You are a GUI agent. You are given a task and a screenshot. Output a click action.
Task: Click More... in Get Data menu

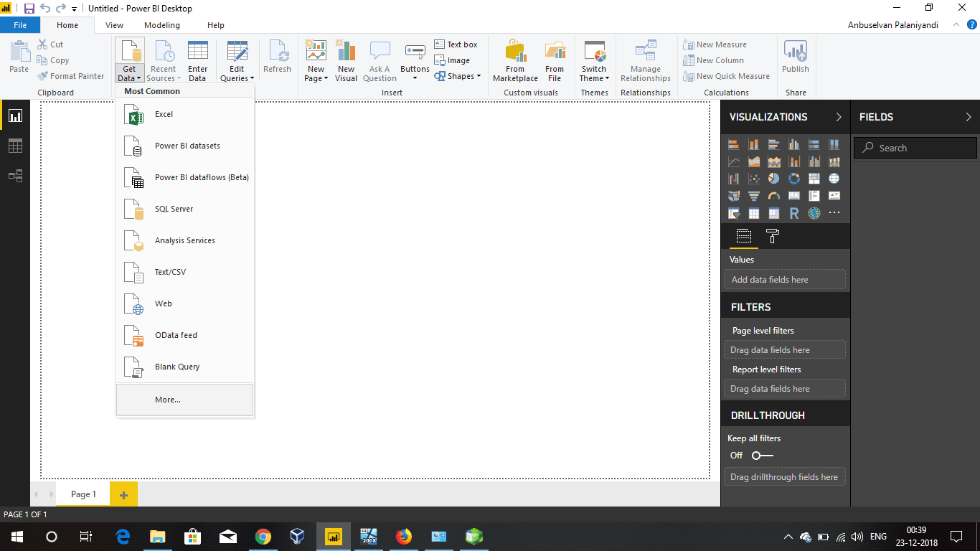pos(184,400)
